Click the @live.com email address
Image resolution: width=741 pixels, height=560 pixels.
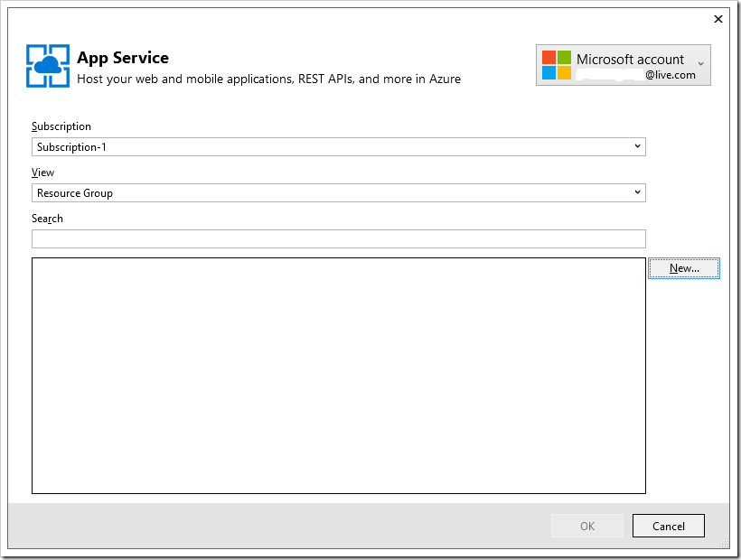pos(670,76)
